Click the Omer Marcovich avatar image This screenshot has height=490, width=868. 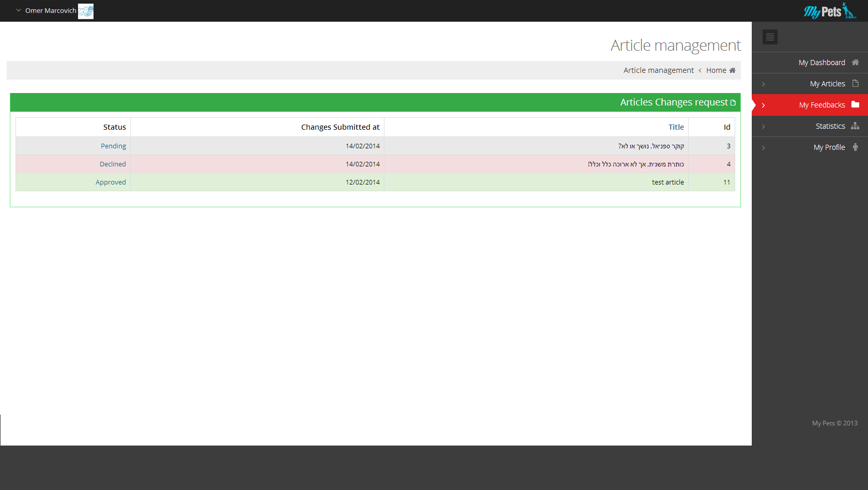coord(86,11)
